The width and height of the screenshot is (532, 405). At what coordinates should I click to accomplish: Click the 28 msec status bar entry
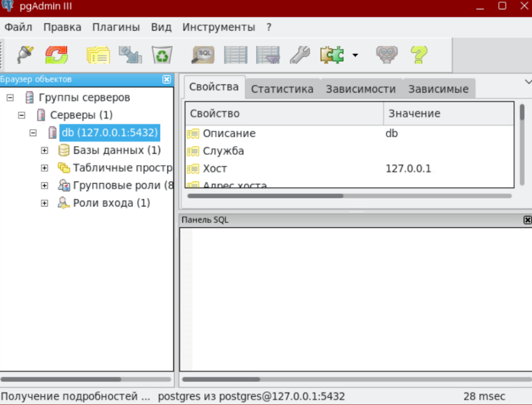[x=484, y=396]
